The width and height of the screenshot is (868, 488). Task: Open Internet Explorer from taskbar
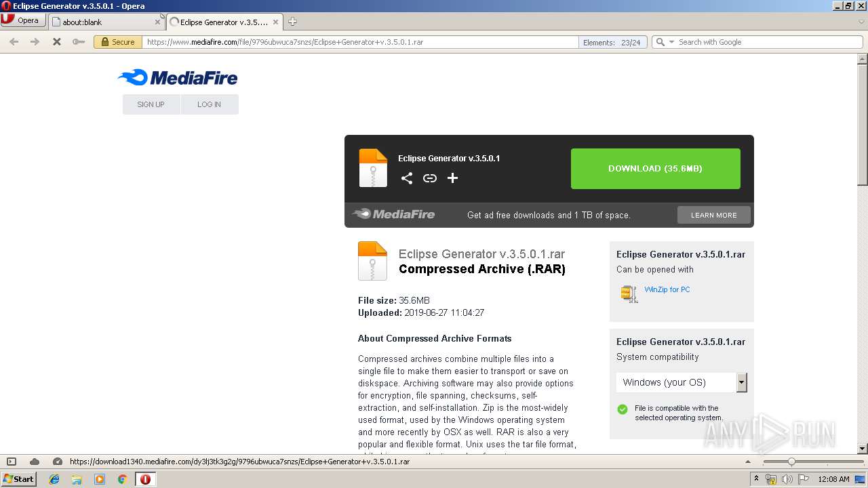pyautogui.click(x=54, y=479)
